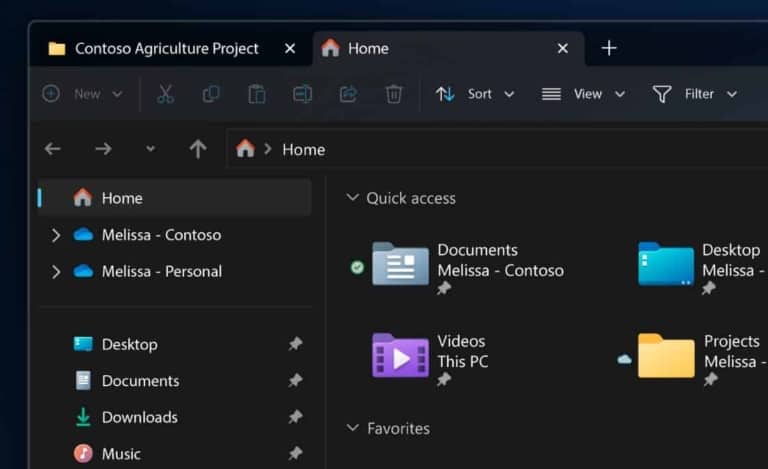Click the Documents icon in the sidebar

click(x=83, y=380)
